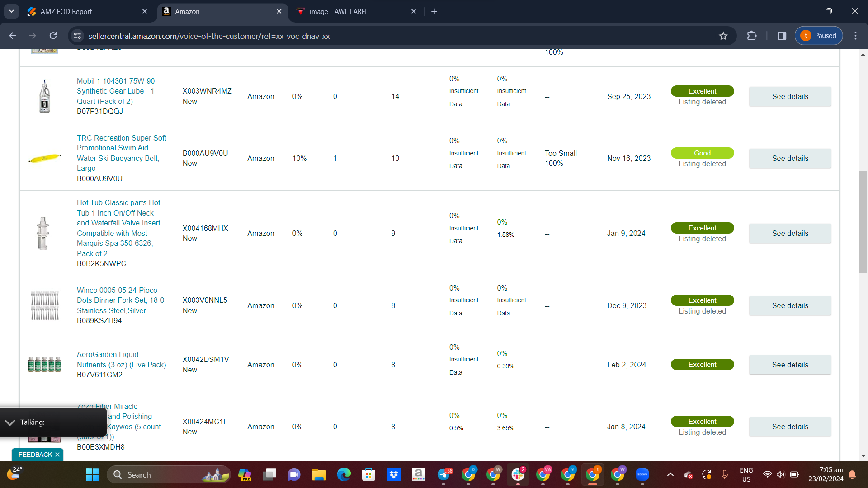Screen dimensions: 868x488
Task: Click the Excellent badge for AeroGarden Nutrients
Action: [x=702, y=365]
